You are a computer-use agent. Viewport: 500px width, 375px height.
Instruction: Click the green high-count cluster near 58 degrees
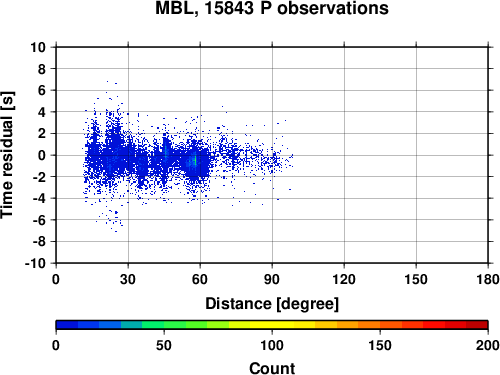tap(195, 161)
